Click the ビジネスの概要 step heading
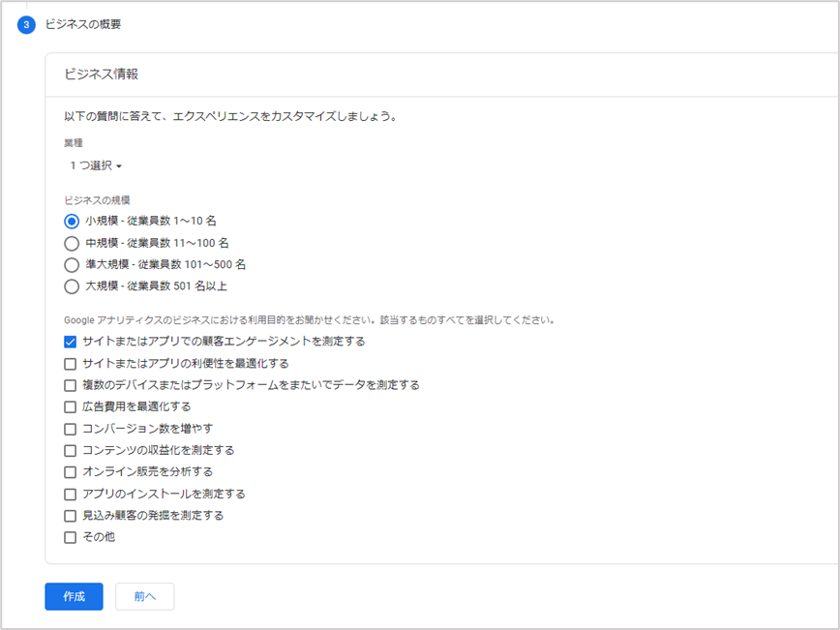840x630 pixels. [x=83, y=24]
